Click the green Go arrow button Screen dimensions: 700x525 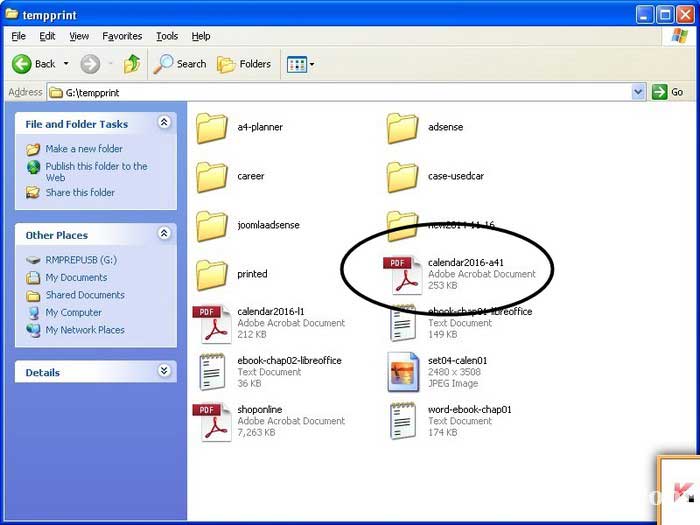(x=659, y=92)
